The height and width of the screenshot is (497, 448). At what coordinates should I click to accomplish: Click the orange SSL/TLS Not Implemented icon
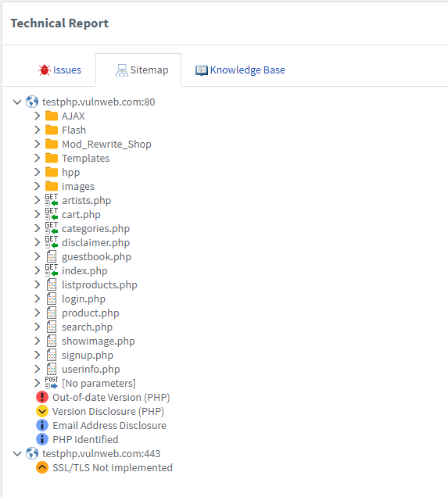click(x=42, y=467)
